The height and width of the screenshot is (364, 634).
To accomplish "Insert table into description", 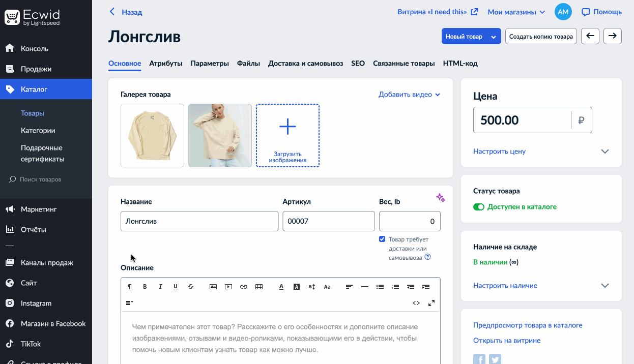I will (x=259, y=287).
